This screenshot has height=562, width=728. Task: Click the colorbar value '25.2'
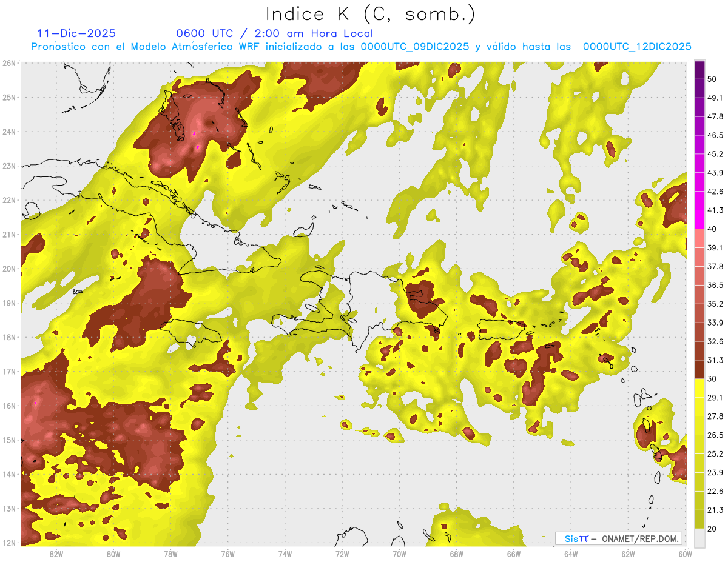tap(715, 454)
